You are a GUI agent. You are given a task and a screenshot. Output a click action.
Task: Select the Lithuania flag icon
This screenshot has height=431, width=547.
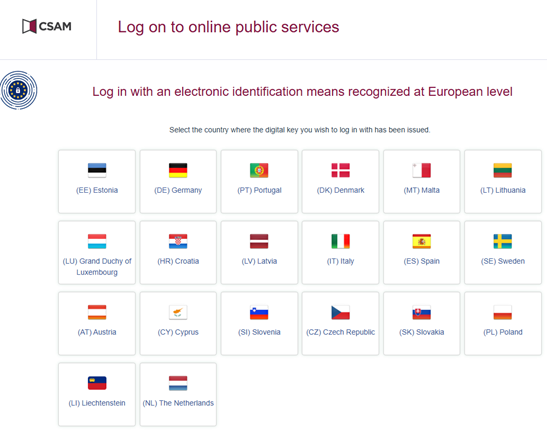(503, 170)
